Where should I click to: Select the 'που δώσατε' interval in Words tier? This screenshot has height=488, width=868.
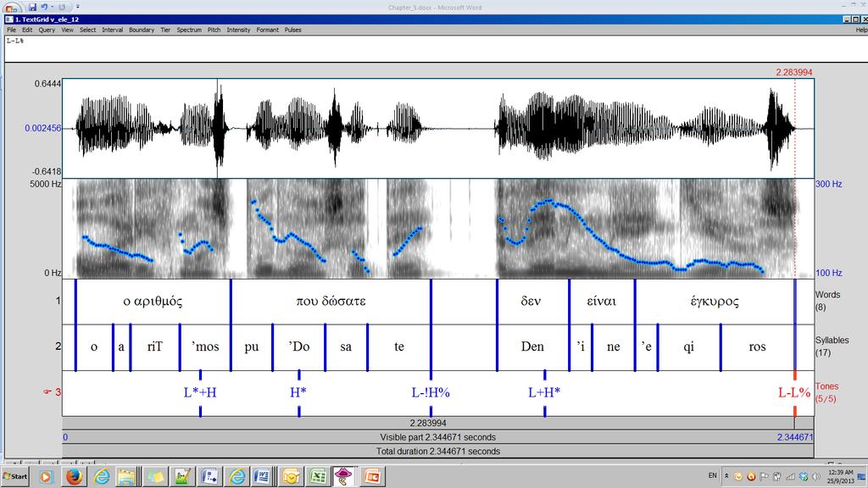(x=331, y=302)
